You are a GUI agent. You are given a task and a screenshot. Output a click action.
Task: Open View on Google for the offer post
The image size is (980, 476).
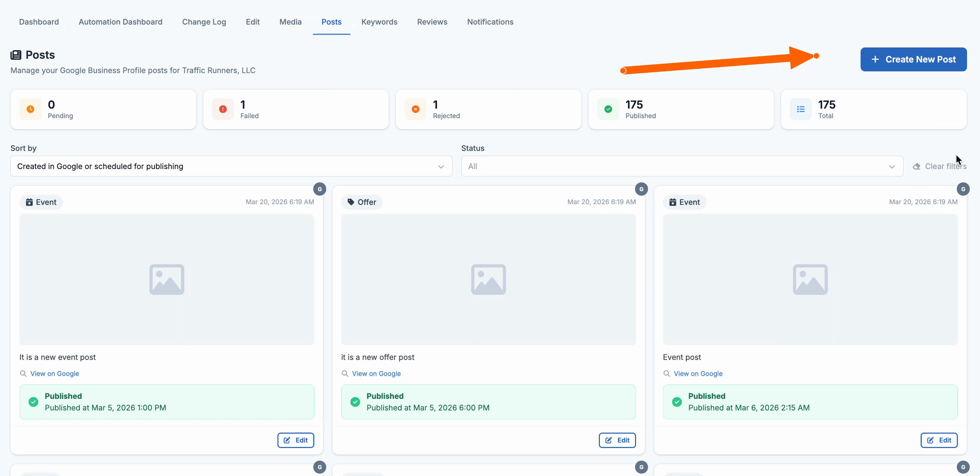coord(376,374)
